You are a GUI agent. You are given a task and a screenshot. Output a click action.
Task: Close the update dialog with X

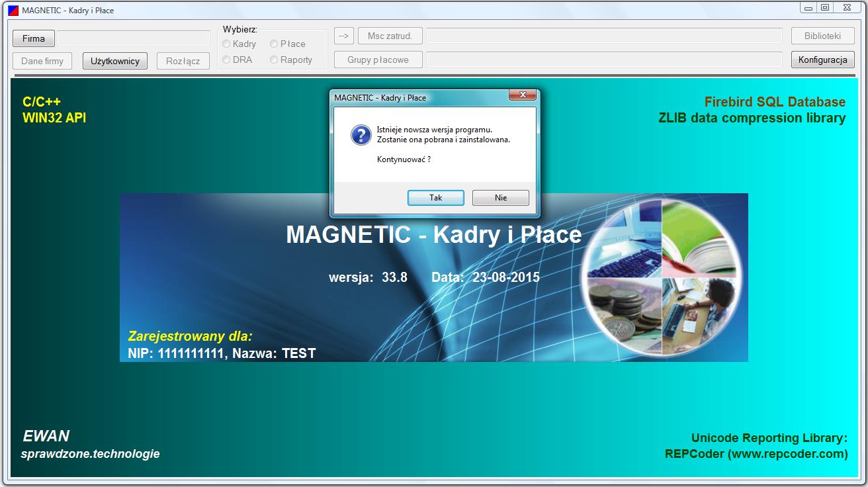[x=522, y=95]
